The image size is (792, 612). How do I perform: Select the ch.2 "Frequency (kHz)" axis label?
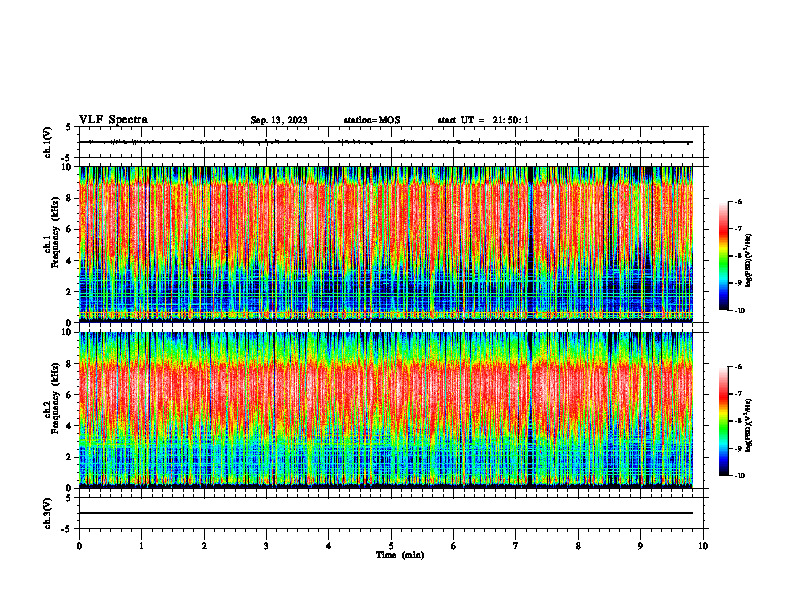(x=56, y=397)
